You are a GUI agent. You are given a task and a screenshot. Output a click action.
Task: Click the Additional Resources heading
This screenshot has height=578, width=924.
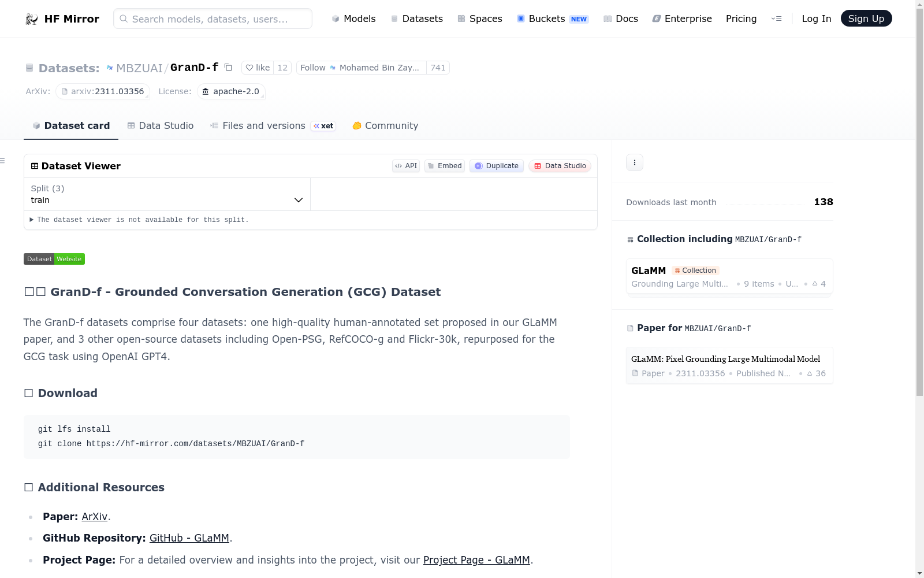[101, 487]
